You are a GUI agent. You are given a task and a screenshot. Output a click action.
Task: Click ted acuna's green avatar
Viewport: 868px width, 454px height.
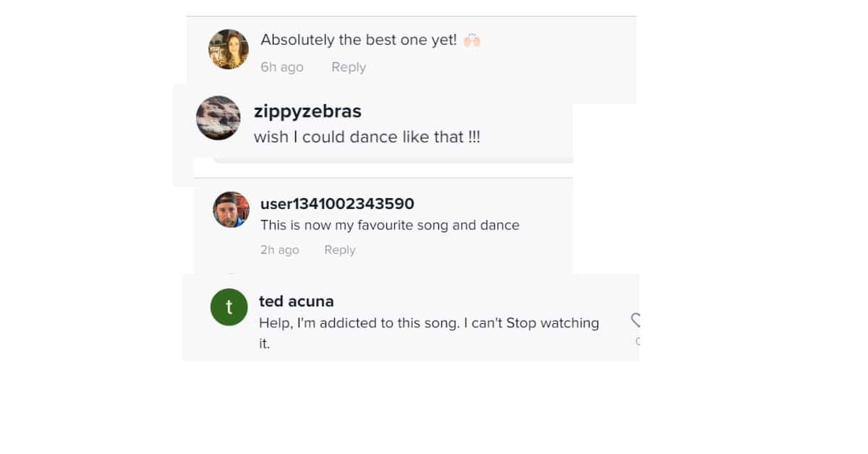(x=229, y=307)
